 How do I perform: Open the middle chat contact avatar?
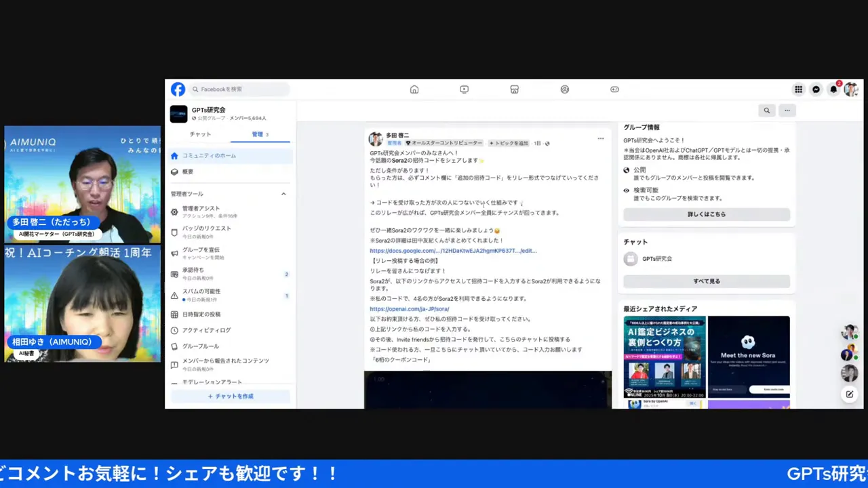(849, 353)
